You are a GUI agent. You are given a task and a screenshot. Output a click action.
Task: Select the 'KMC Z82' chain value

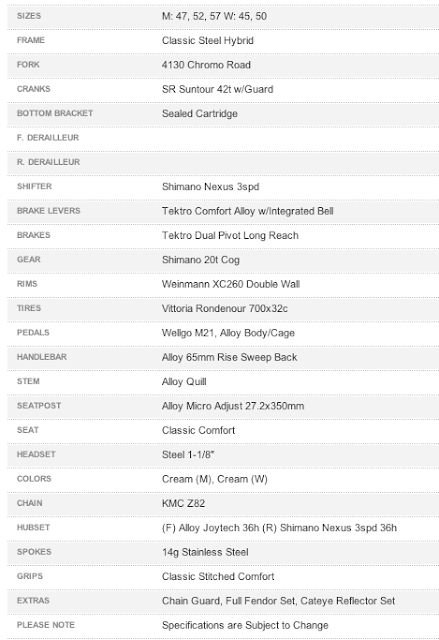(x=183, y=503)
